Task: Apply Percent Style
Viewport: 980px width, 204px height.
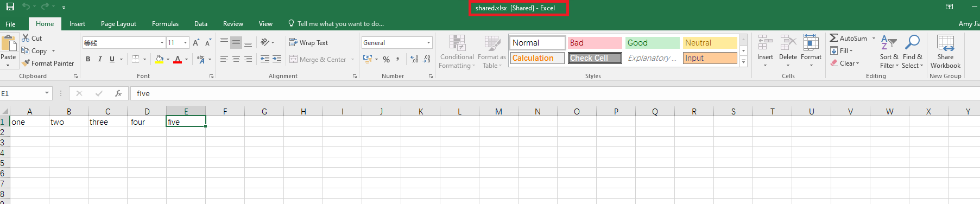Action: pos(386,59)
